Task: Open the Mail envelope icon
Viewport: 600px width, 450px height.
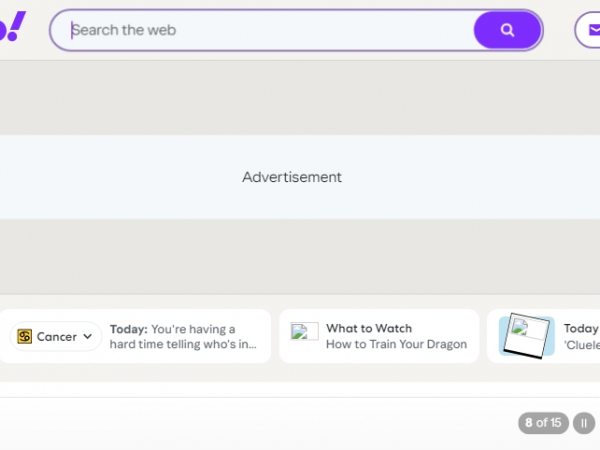Action: tap(593, 30)
